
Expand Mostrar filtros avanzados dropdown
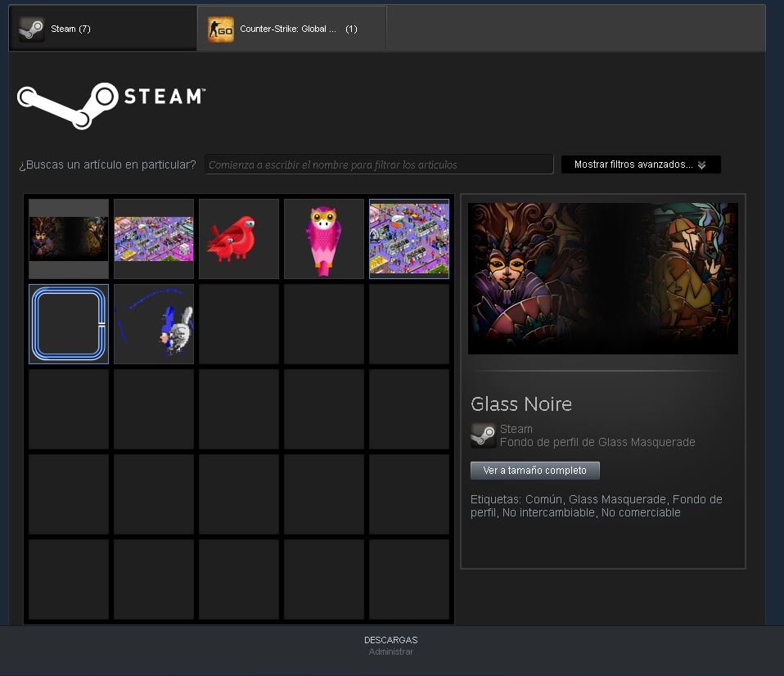pyautogui.click(x=641, y=164)
